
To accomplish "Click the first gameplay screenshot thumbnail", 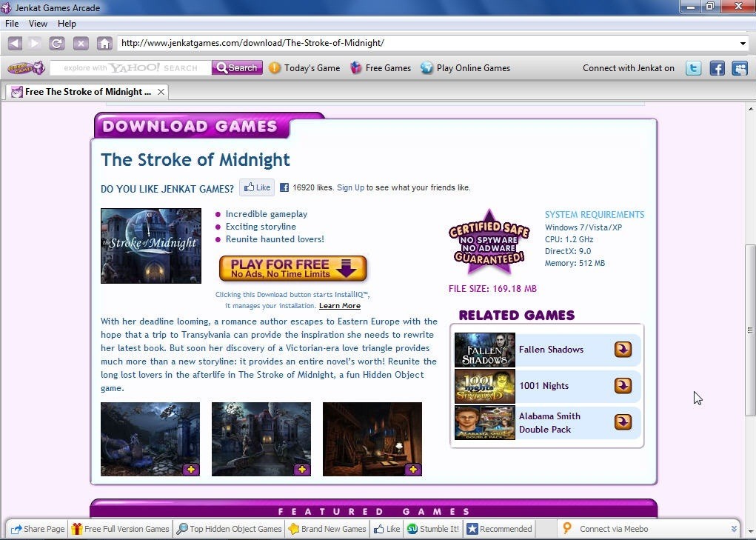I will [x=150, y=439].
